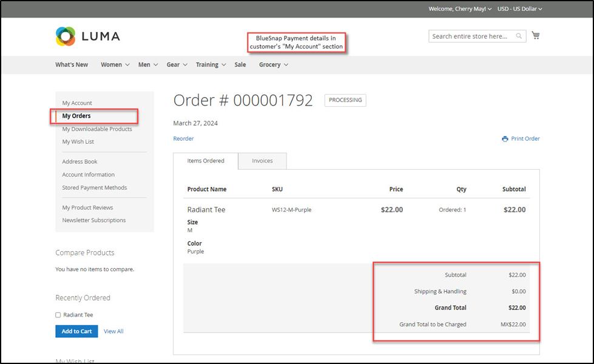Click the $0.00 shipping amount
Image resolution: width=594 pixels, height=364 pixels.
pos(519,292)
